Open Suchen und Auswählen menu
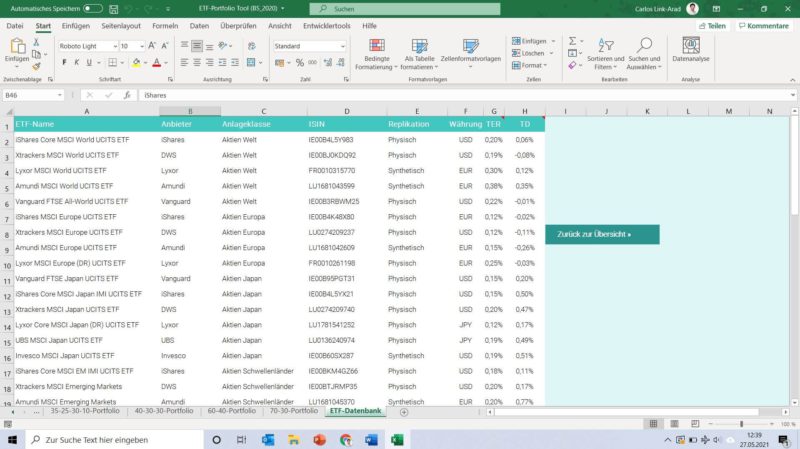This screenshot has height=449, width=800. 644,54
